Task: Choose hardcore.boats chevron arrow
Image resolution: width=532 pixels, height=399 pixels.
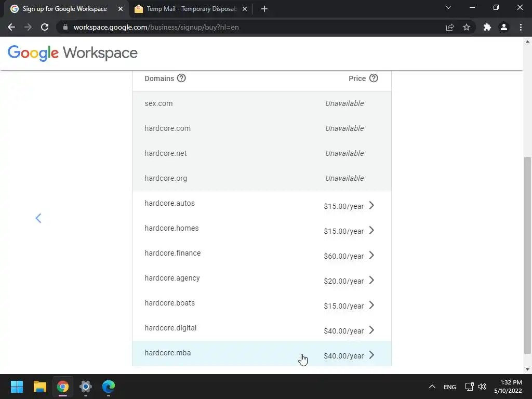Action: (x=371, y=305)
